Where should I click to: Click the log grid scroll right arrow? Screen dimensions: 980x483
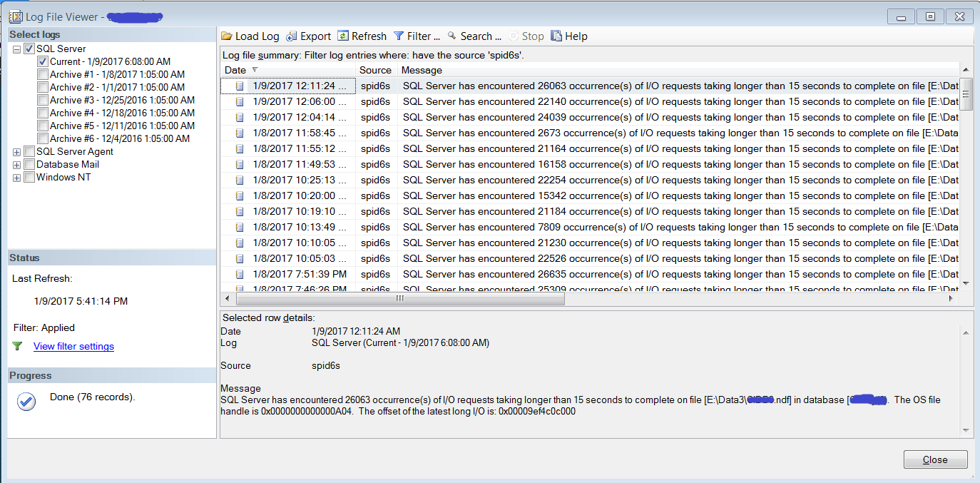pyautogui.click(x=951, y=298)
